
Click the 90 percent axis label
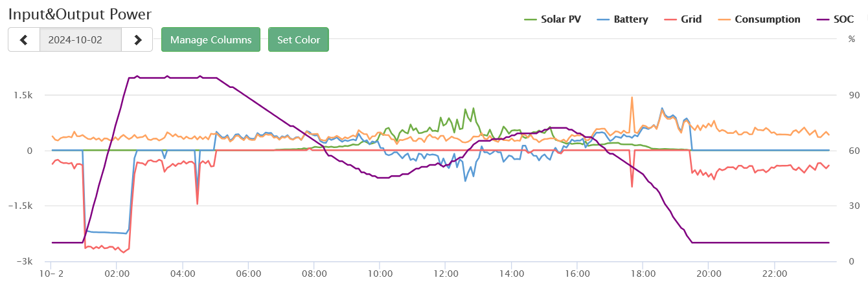point(854,95)
